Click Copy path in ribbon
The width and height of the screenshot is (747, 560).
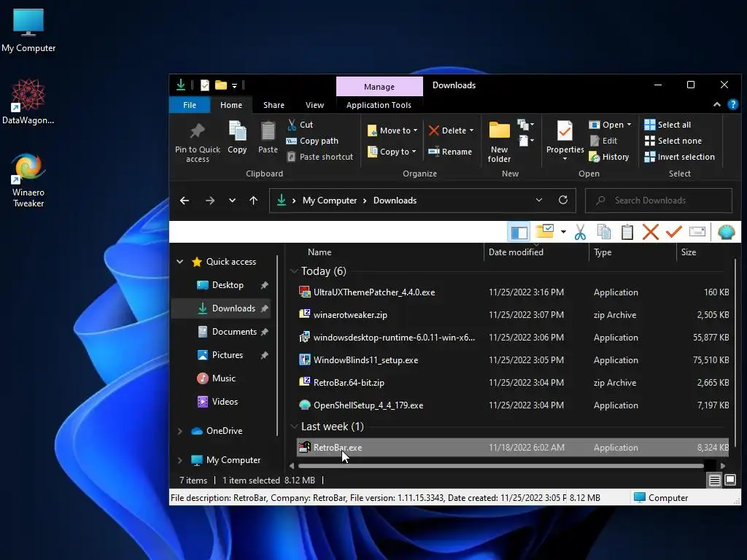(312, 141)
